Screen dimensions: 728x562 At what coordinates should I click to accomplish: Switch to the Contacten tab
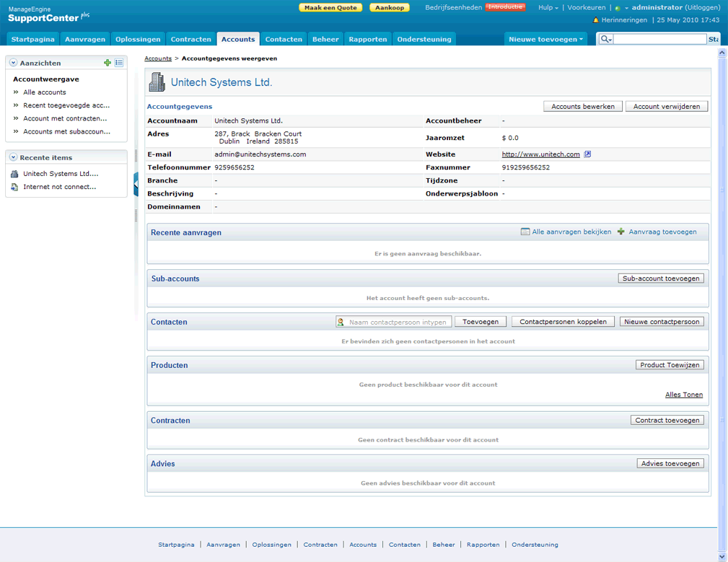[x=284, y=39]
